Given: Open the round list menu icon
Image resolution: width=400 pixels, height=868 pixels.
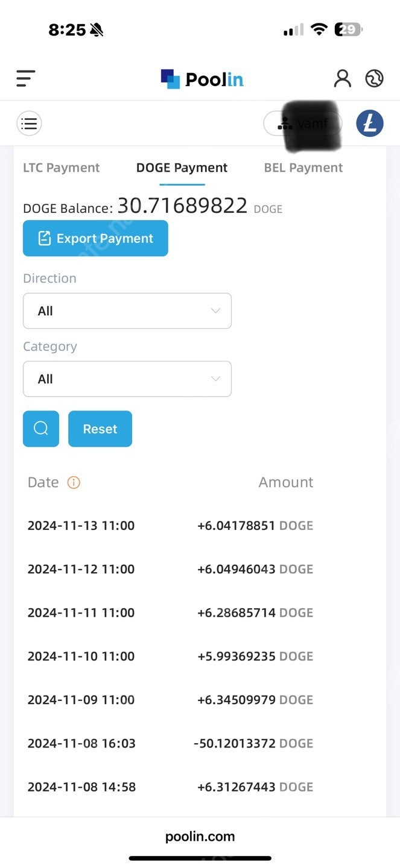Looking at the screenshot, I should coord(29,124).
